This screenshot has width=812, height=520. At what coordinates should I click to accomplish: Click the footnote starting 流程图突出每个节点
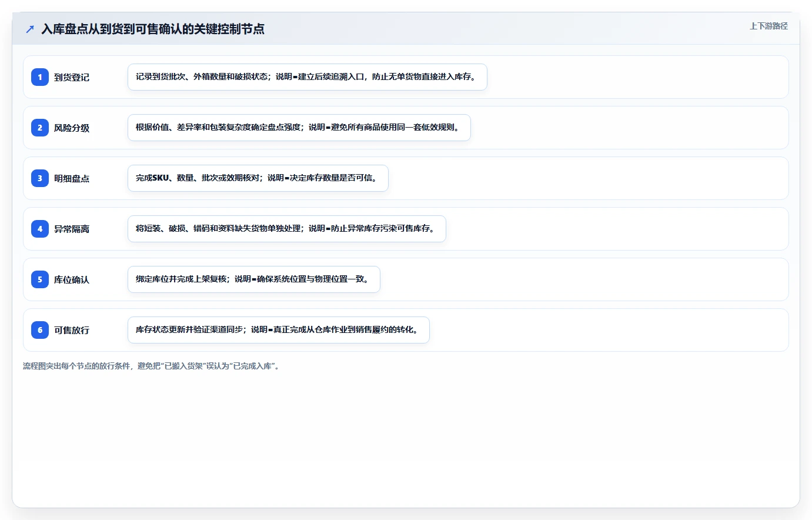153,366
